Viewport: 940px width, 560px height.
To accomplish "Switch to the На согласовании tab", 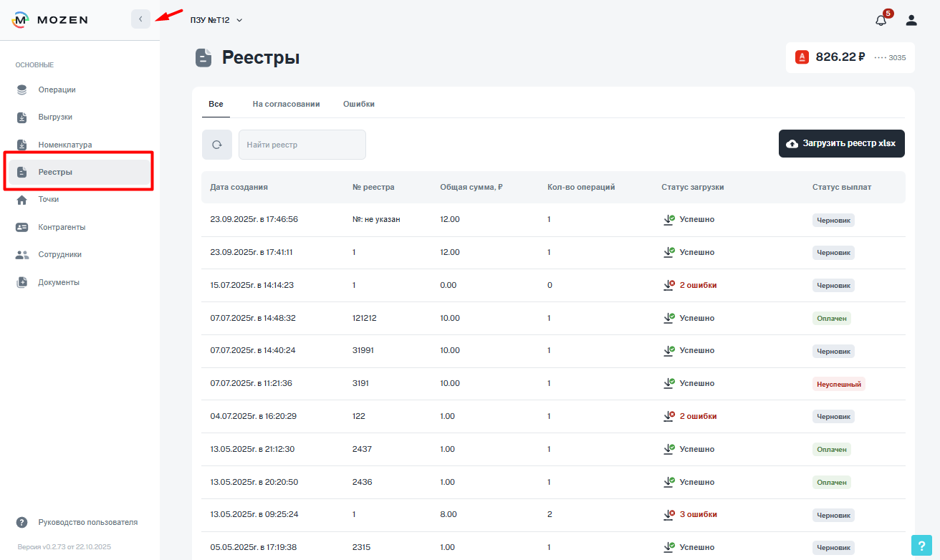I will click(x=286, y=104).
